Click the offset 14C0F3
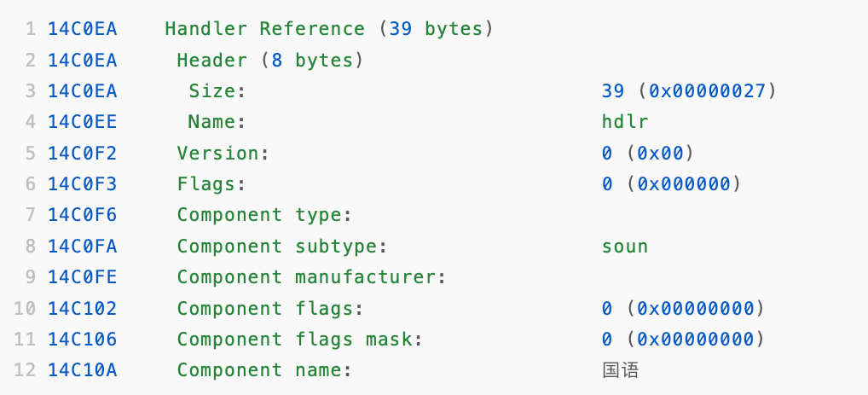Image resolution: width=868 pixels, height=395 pixels. point(83,184)
